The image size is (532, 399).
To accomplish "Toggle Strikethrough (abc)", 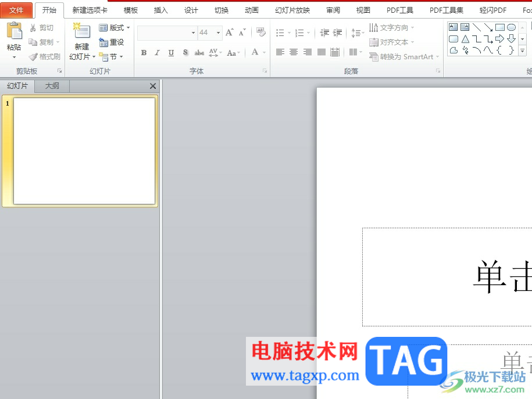I will (199, 52).
